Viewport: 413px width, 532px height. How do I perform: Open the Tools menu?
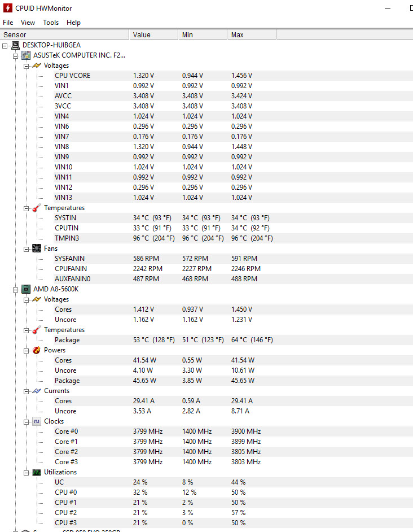click(x=51, y=23)
